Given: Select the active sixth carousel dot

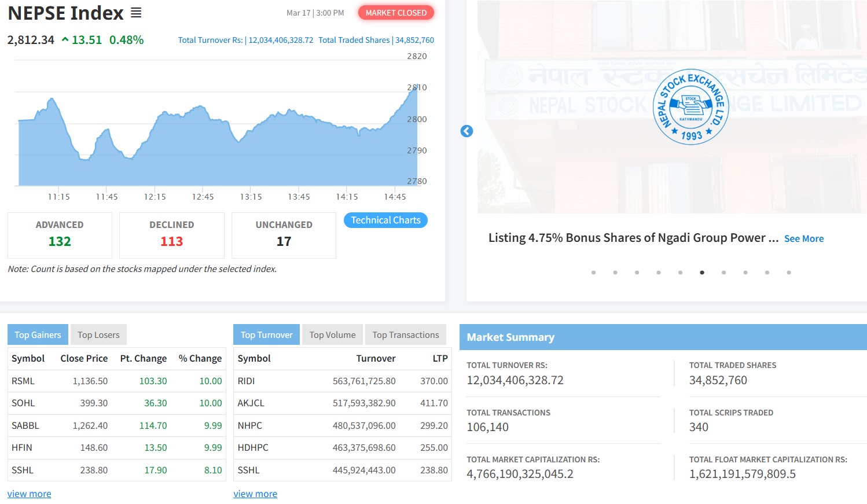Looking at the screenshot, I should point(702,273).
